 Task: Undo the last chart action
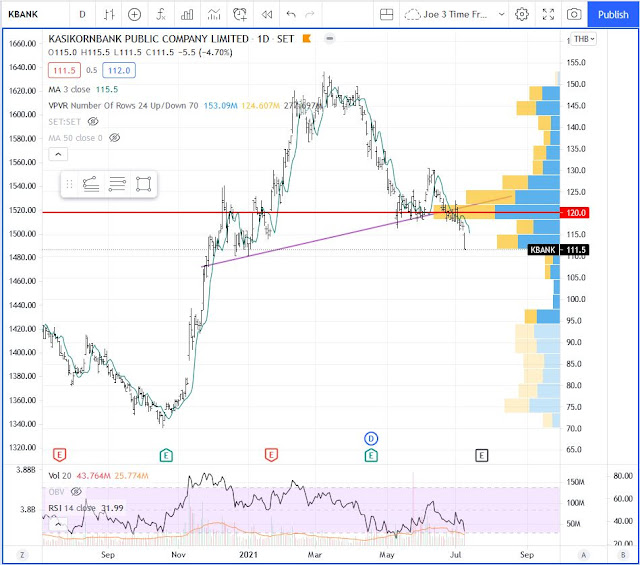[x=291, y=15]
